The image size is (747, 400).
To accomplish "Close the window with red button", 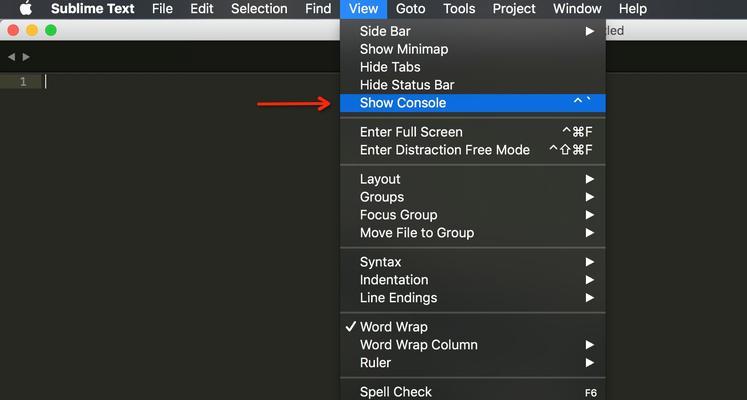I will tap(13, 30).
